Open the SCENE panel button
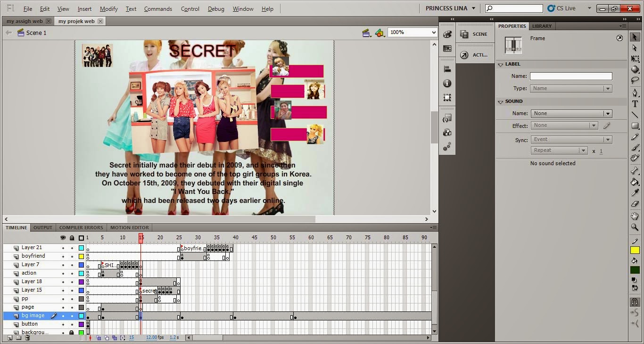This screenshot has width=644, height=344. coord(474,34)
